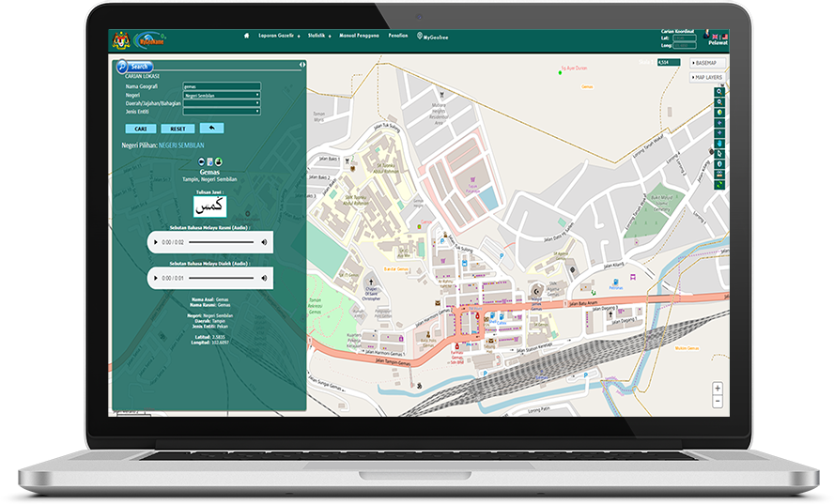Click the Nama Geografi text field
834x504 pixels.
coord(222,86)
